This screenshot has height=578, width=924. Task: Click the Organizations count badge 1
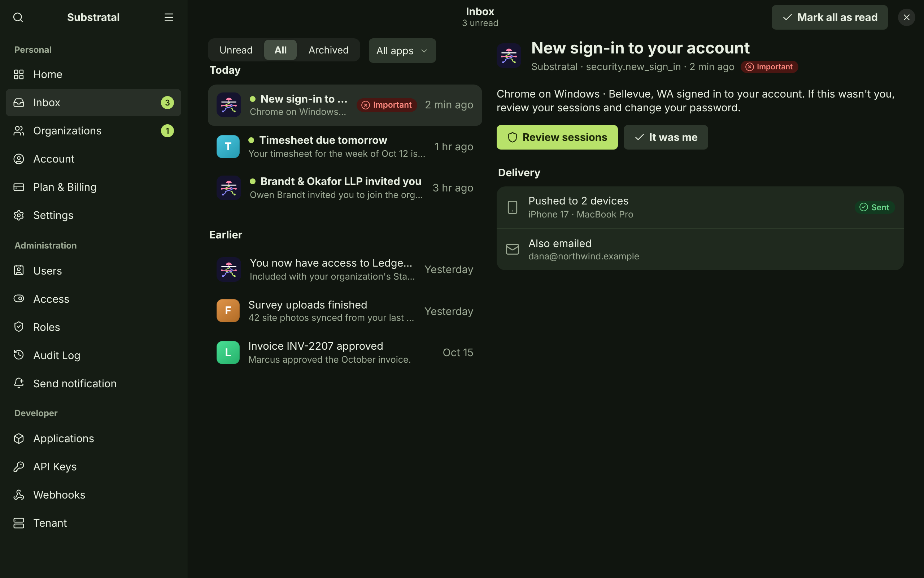click(167, 131)
